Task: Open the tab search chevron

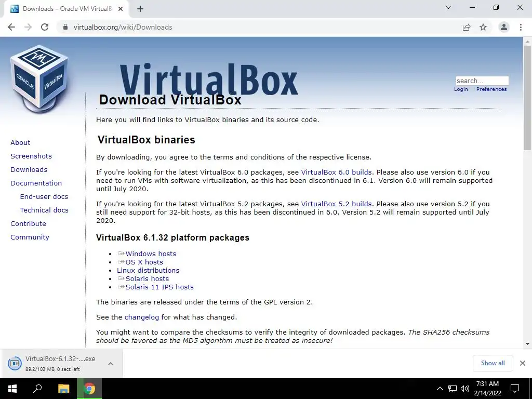Action: point(448,7)
